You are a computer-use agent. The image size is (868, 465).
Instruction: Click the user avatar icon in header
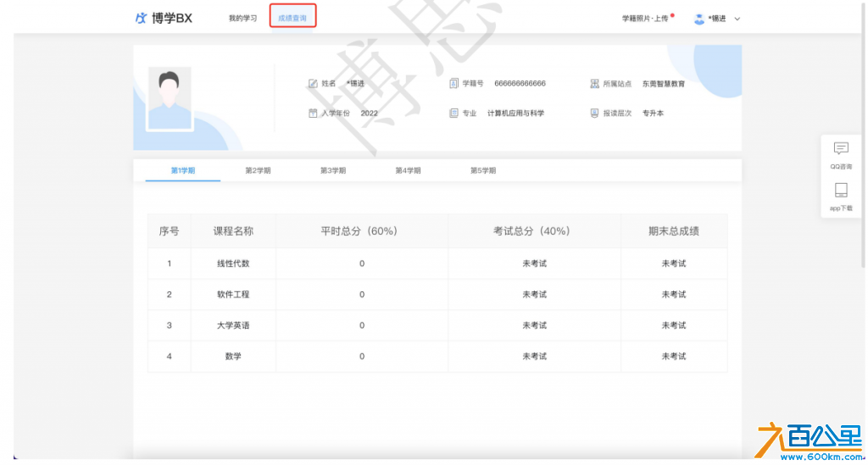click(x=699, y=19)
